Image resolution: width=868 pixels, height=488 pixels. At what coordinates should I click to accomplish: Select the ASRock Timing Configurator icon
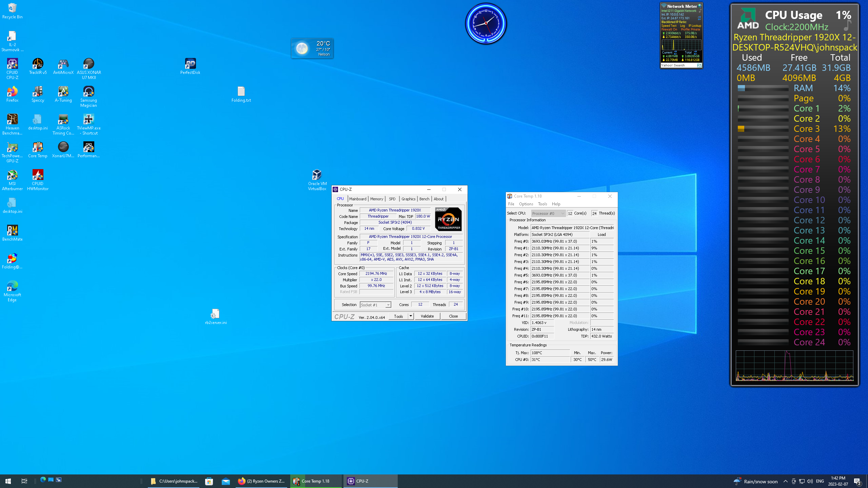63,124
